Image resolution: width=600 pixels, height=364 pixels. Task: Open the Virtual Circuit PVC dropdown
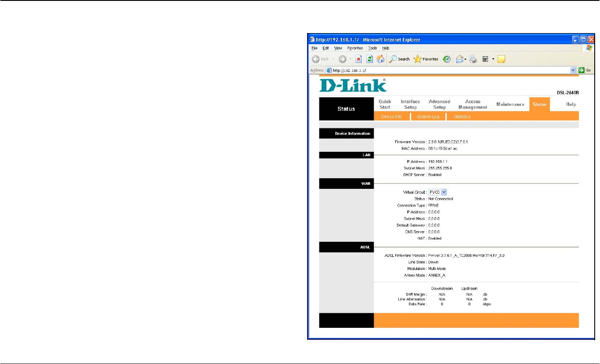(x=438, y=192)
